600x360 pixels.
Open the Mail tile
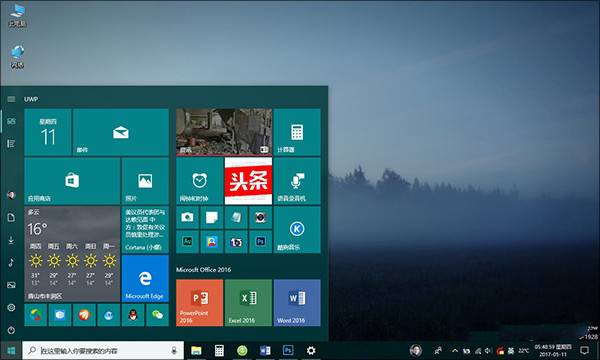(121, 132)
